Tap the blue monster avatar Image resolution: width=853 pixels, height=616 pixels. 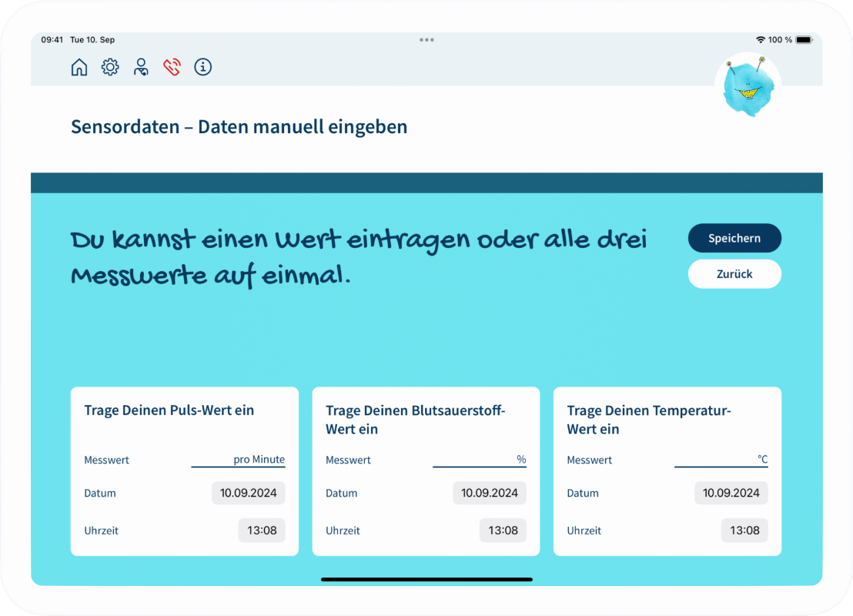point(747,85)
